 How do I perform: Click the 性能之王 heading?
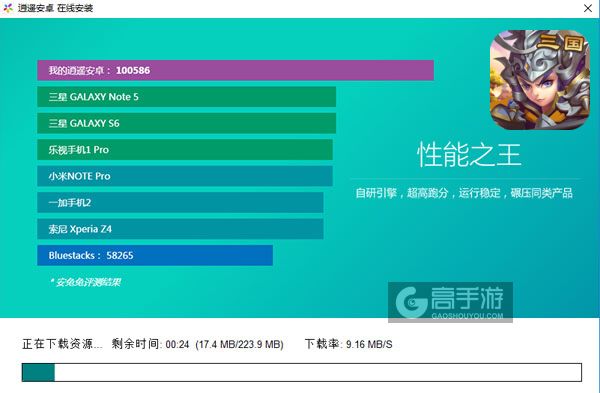[x=469, y=155]
